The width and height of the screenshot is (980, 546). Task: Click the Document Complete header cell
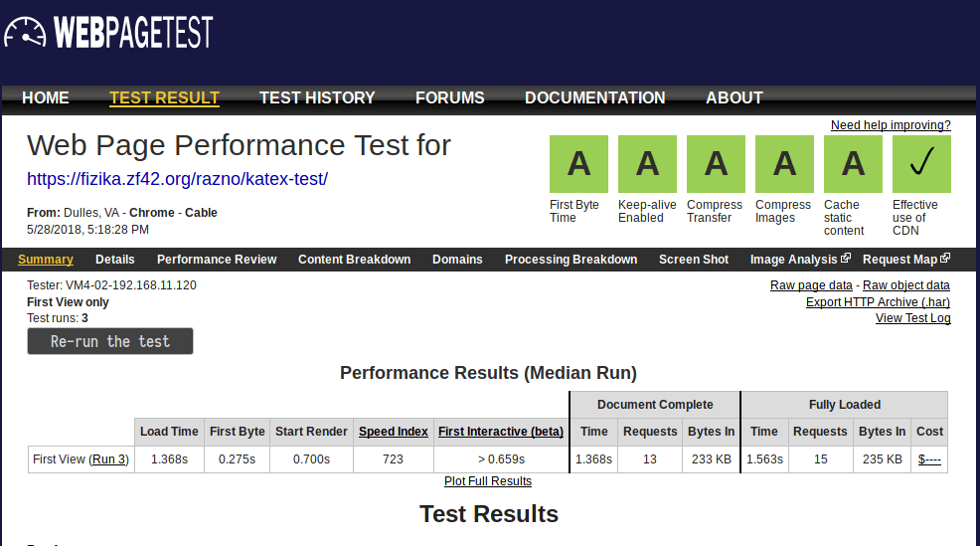655,405
